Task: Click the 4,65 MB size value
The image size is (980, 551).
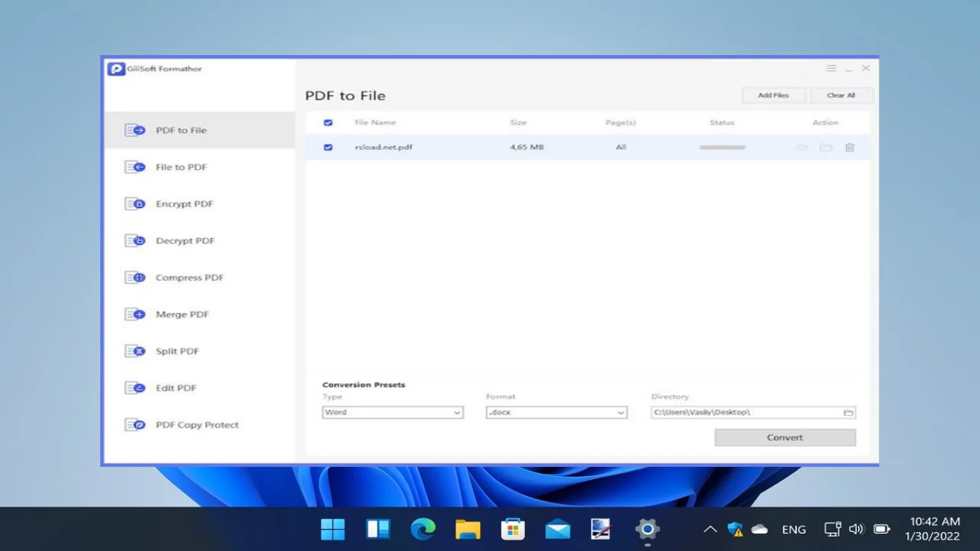Action: point(527,147)
